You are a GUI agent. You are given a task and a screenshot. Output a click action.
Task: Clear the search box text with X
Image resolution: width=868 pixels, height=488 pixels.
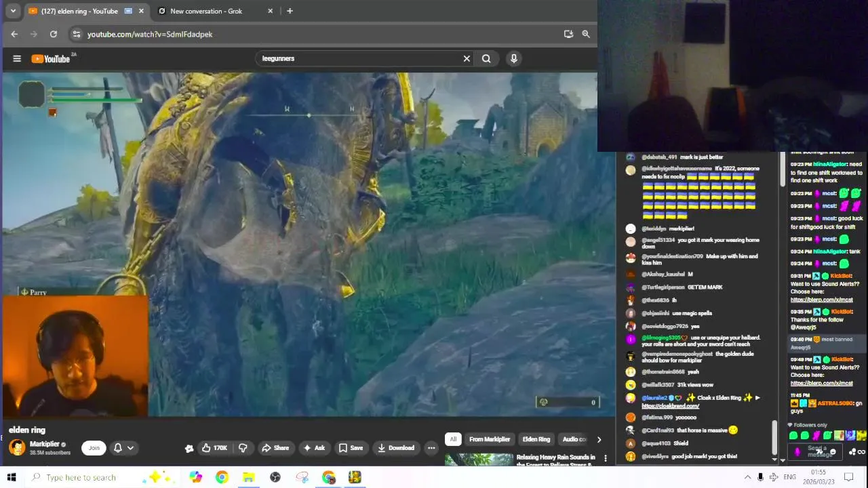point(467,58)
